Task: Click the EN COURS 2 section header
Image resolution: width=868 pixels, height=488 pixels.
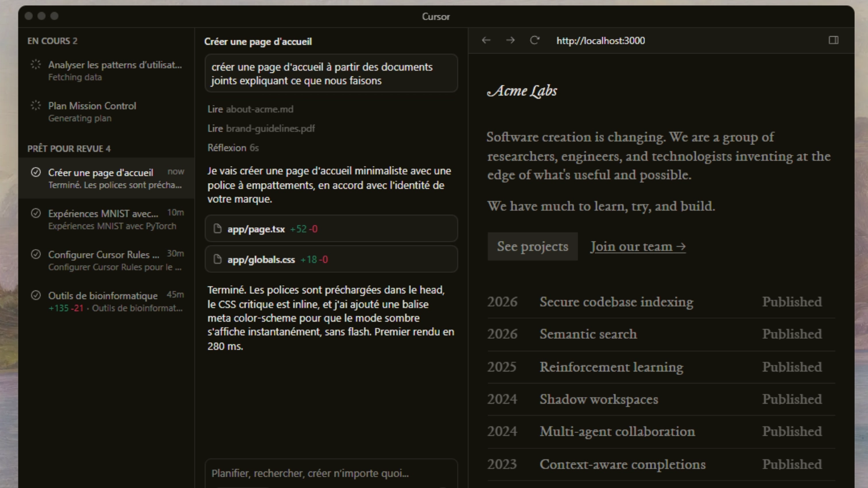Action: [x=52, y=41]
